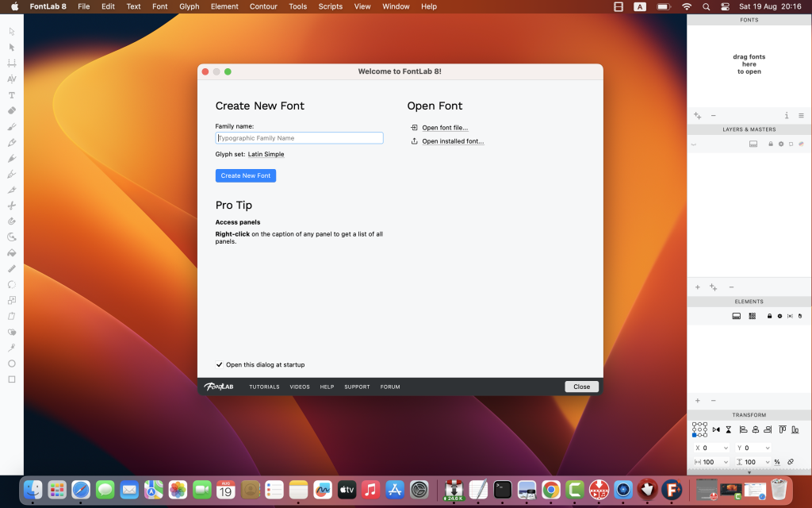This screenshot has width=812, height=508.
Task: Click the Family name input field
Action: (x=299, y=138)
